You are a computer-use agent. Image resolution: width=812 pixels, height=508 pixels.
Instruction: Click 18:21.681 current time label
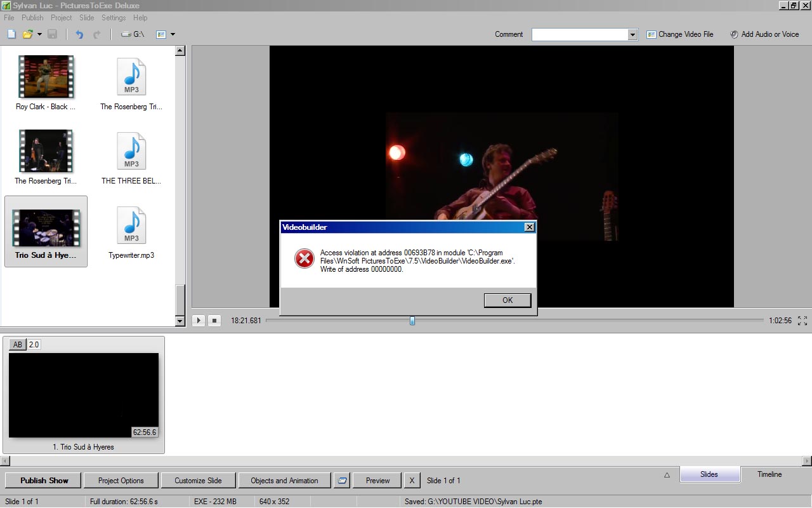[246, 321]
